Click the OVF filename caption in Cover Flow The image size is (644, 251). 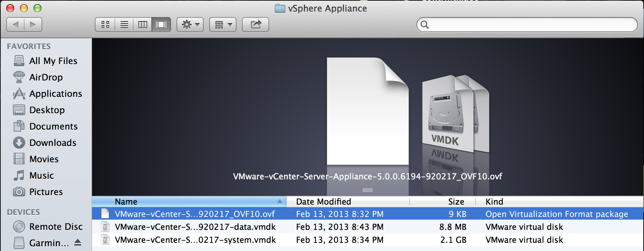point(367,176)
